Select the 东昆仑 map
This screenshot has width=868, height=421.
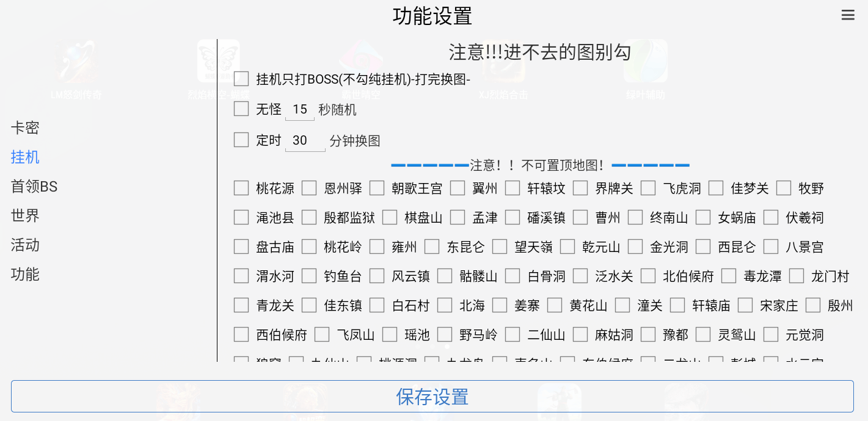click(432, 246)
